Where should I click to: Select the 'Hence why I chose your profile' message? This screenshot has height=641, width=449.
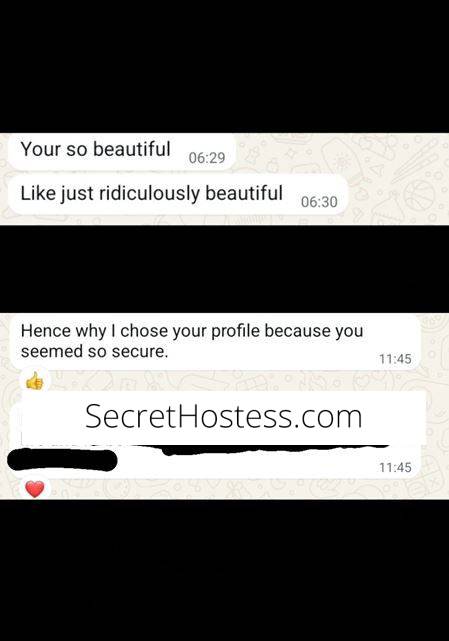tap(215, 342)
